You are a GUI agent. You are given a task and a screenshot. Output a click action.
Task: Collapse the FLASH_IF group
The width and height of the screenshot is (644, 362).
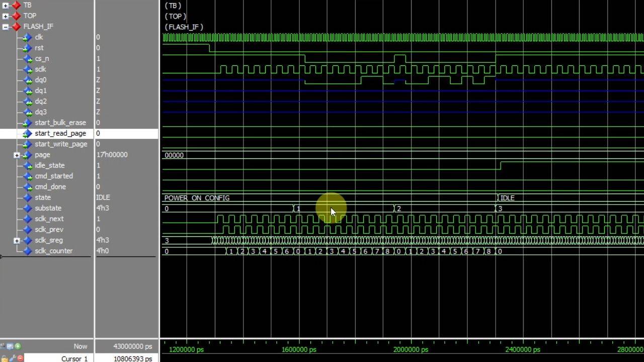click(x=6, y=27)
